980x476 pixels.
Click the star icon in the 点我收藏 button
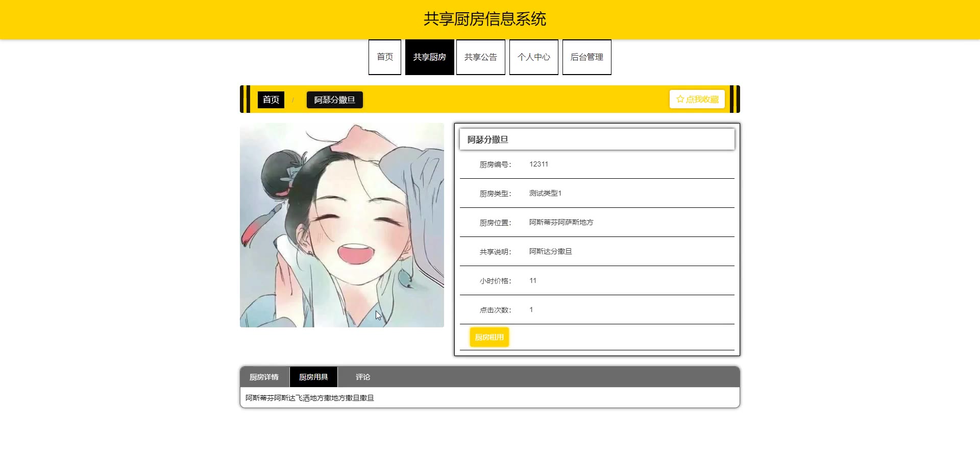[680, 99]
